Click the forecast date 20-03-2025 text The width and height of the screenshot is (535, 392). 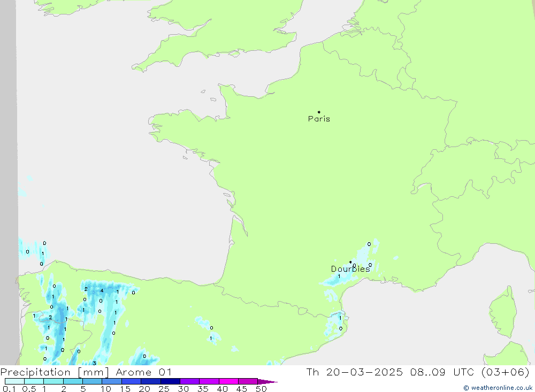pos(364,372)
